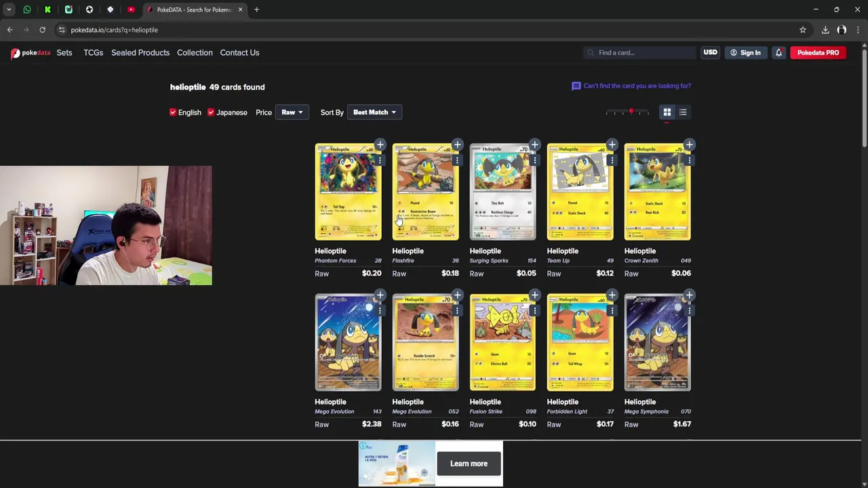The width and height of the screenshot is (868, 488).
Task: Open the Best Match sort dropdown
Action: [x=374, y=113]
